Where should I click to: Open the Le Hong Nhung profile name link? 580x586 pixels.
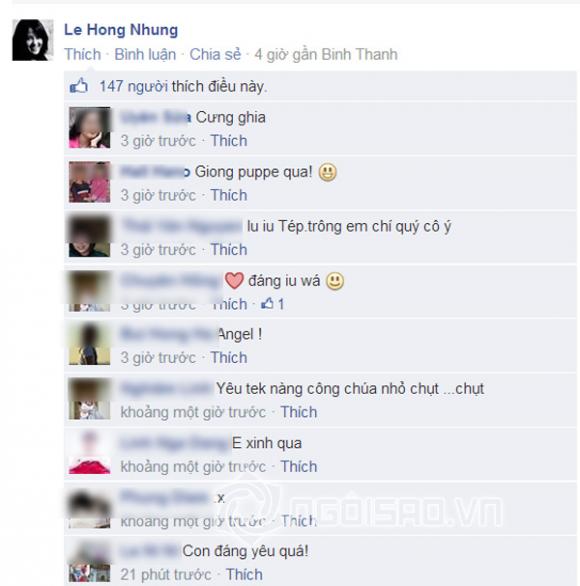click(121, 30)
